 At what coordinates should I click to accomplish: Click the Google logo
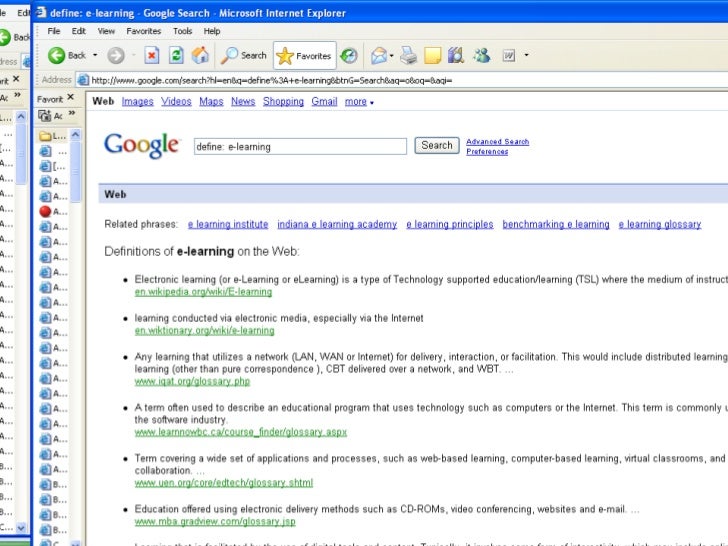pos(142,145)
